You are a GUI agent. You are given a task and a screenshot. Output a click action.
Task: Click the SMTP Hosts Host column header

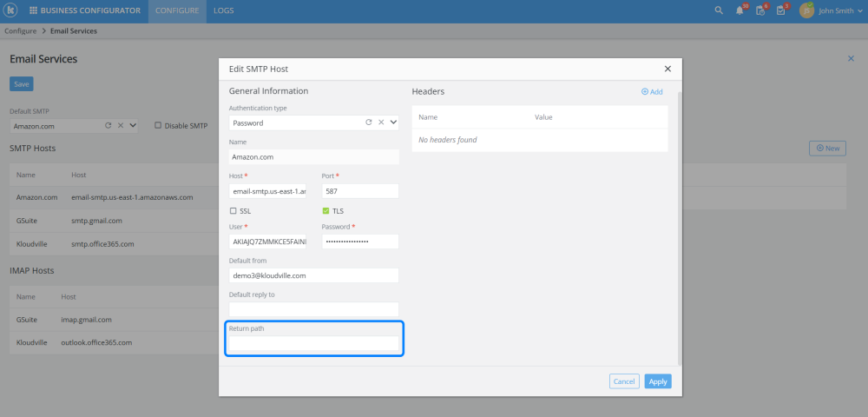[x=79, y=175]
